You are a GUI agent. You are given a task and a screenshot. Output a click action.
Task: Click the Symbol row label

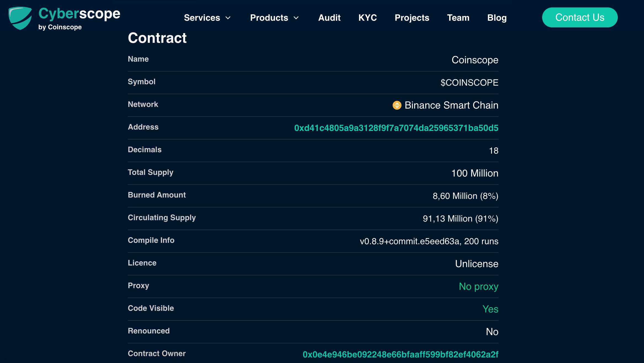pyautogui.click(x=142, y=81)
